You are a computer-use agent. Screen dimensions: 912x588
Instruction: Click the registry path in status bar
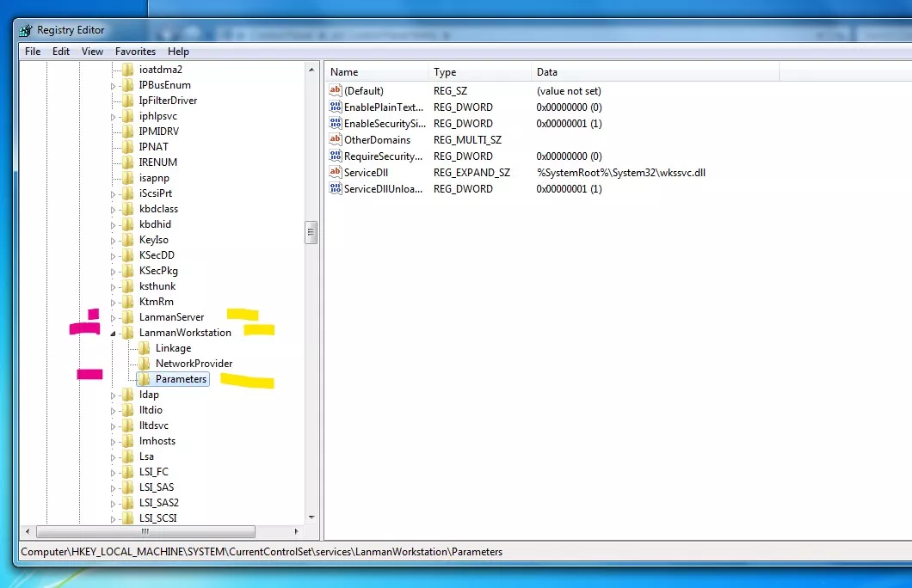(262, 552)
